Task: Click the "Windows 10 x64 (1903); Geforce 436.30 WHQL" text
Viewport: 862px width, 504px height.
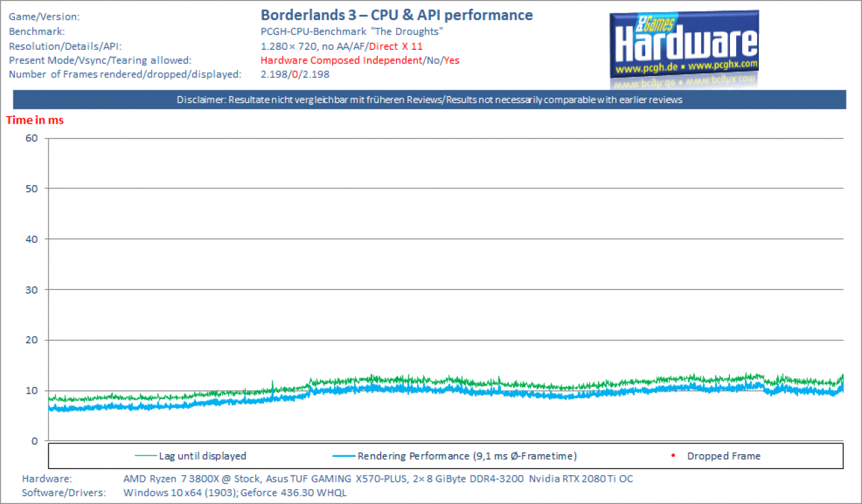Action: (236, 493)
